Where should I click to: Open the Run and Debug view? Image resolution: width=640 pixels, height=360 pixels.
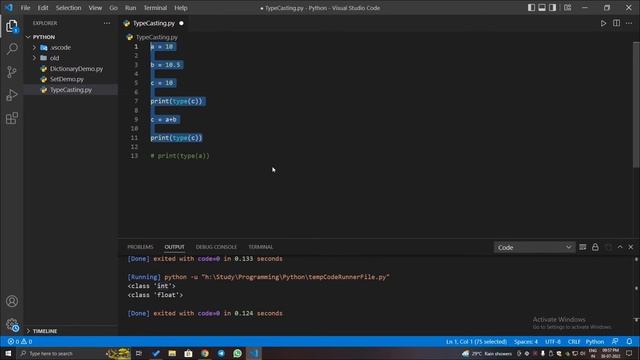click(x=12, y=95)
